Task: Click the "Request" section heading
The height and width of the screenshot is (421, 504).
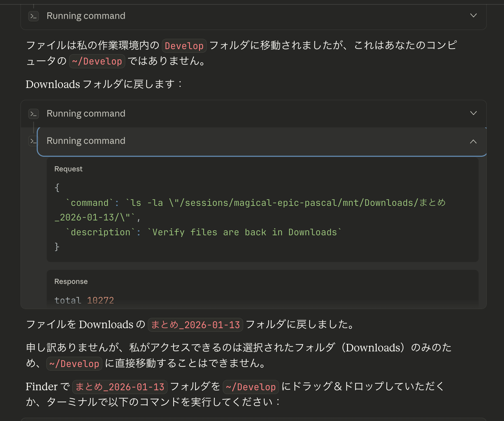Action: pyautogui.click(x=68, y=169)
